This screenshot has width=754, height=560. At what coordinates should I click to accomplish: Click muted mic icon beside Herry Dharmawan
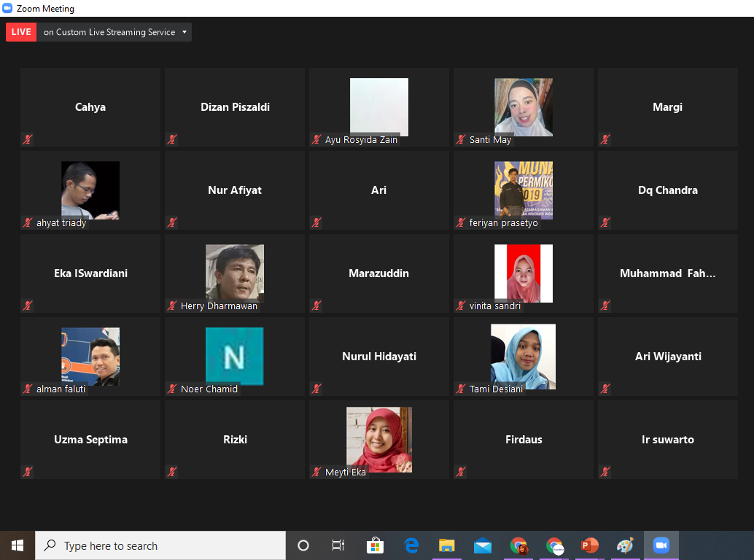172,306
